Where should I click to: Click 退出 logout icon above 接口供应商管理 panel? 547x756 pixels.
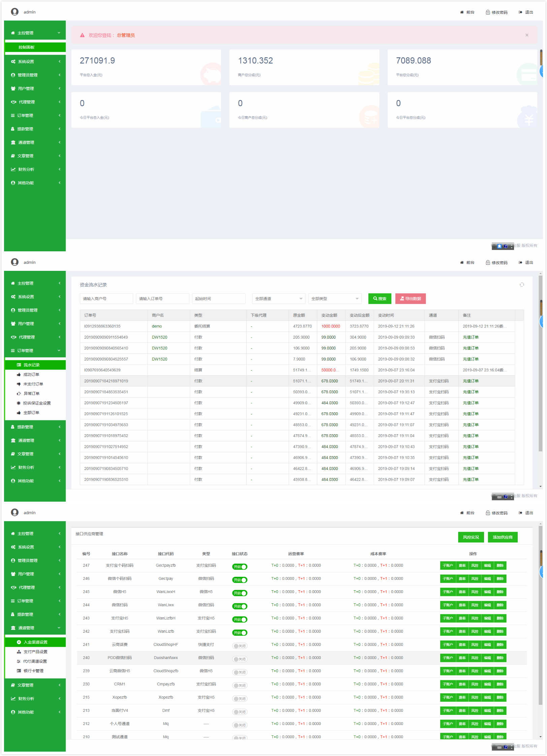[x=520, y=513]
